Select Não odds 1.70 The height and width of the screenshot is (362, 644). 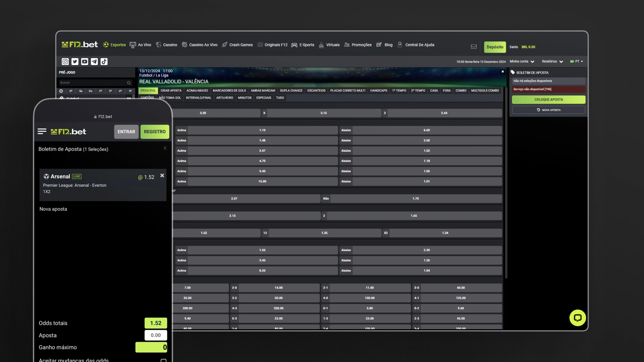coord(412,199)
